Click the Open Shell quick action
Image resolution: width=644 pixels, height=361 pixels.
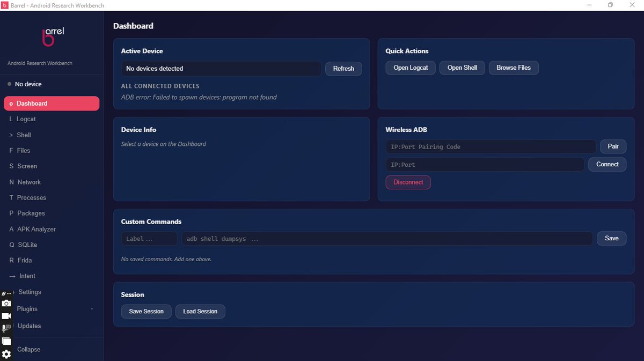pyautogui.click(x=462, y=68)
